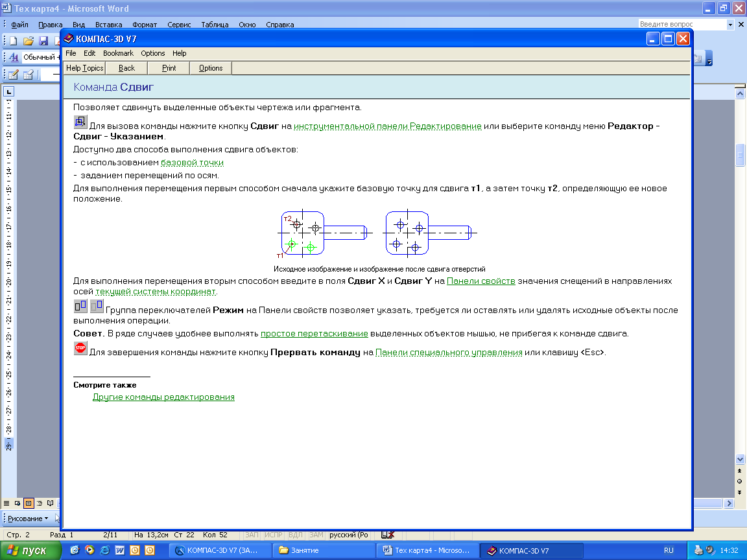This screenshot has width=747, height=560.
Task: Click the Options button in help toolbar
Action: (211, 68)
